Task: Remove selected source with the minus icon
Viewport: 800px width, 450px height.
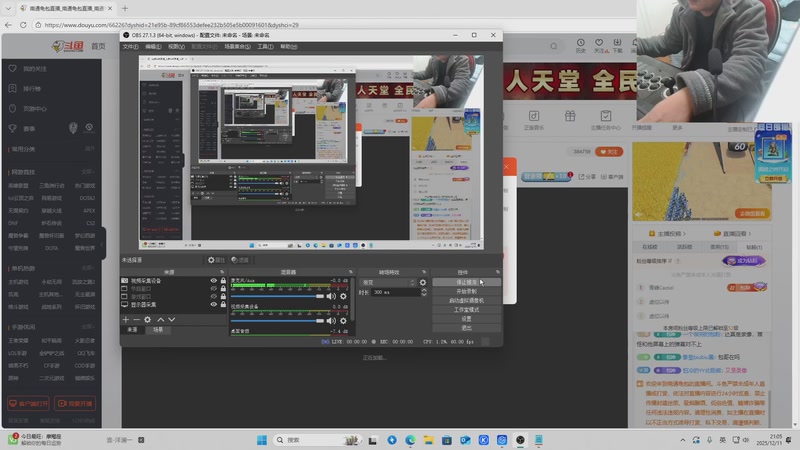Action: pyautogui.click(x=136, y=319)
